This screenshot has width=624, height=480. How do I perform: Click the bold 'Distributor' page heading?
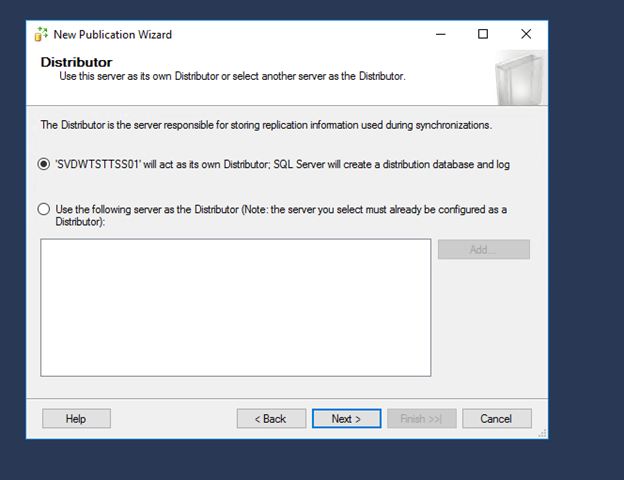(x=76, y=62)
